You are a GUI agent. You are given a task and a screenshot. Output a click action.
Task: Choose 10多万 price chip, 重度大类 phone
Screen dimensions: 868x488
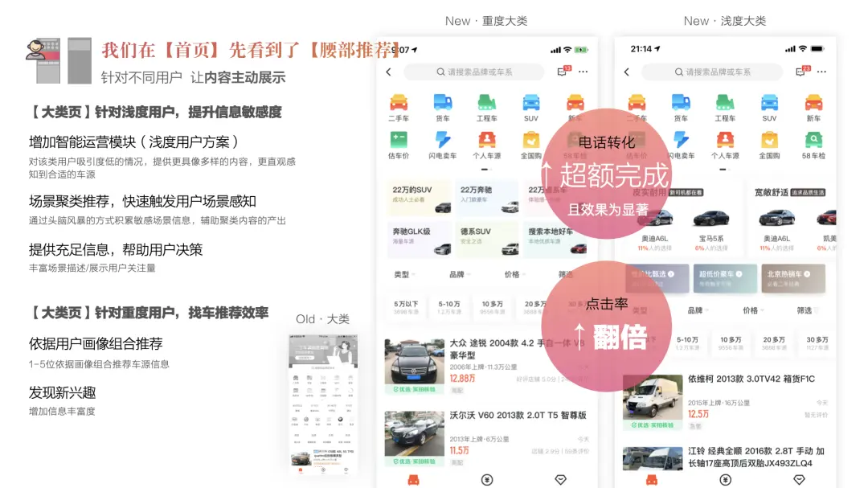(x=492, y=307)
